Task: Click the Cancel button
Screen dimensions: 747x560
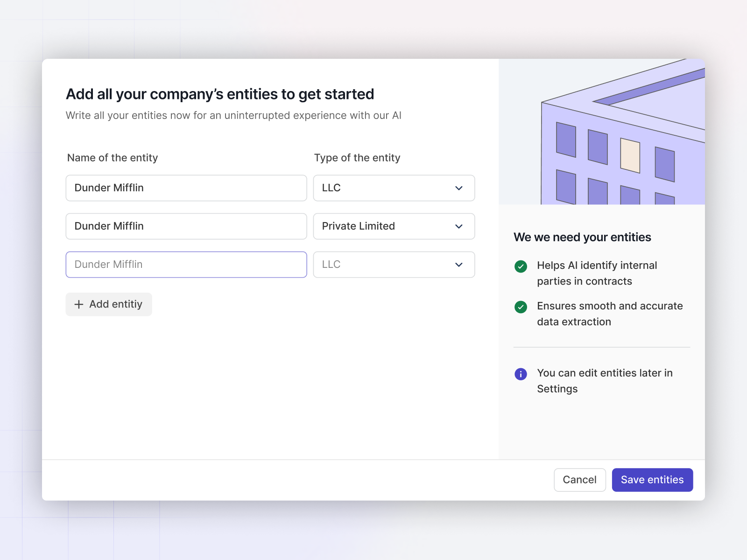Action: click(579, 480)
